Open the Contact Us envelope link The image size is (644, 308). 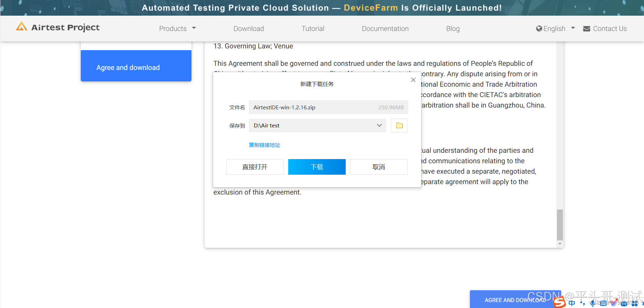click(605, 29)
